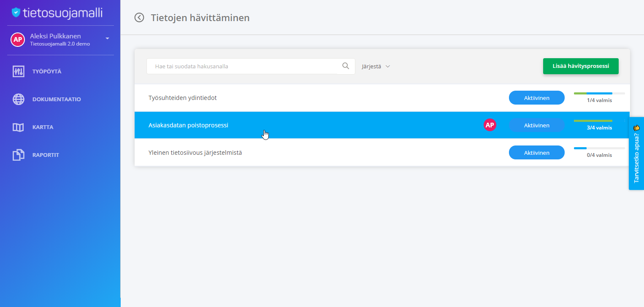This screenshot has width=644, height=307.
Task: Click Aktiivinen button for Työsuhteiden ydintiedot
Action: 537,98
